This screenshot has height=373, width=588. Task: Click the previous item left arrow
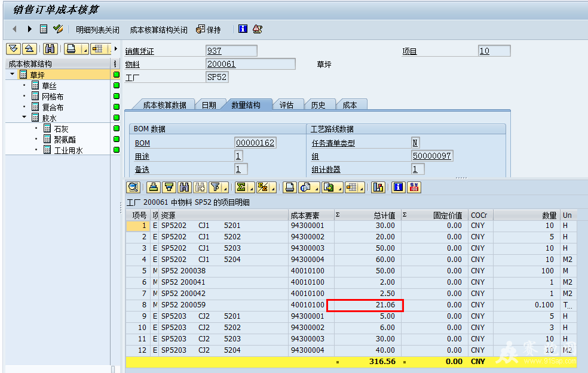click(14, 29)
